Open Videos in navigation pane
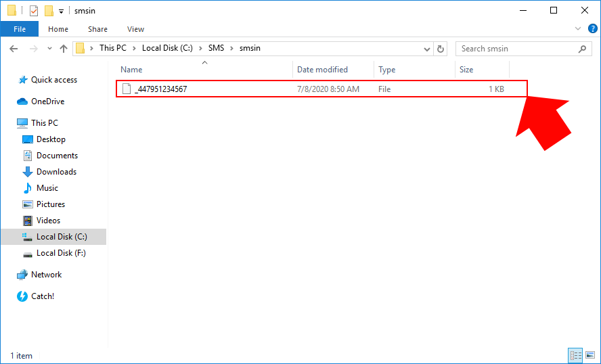The image size is (601, 364). [48, 221]
